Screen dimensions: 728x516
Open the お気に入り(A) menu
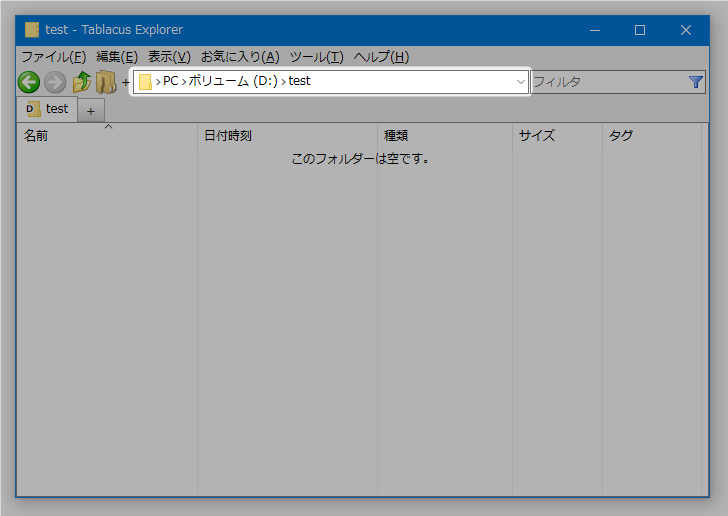tap(240, 57)
